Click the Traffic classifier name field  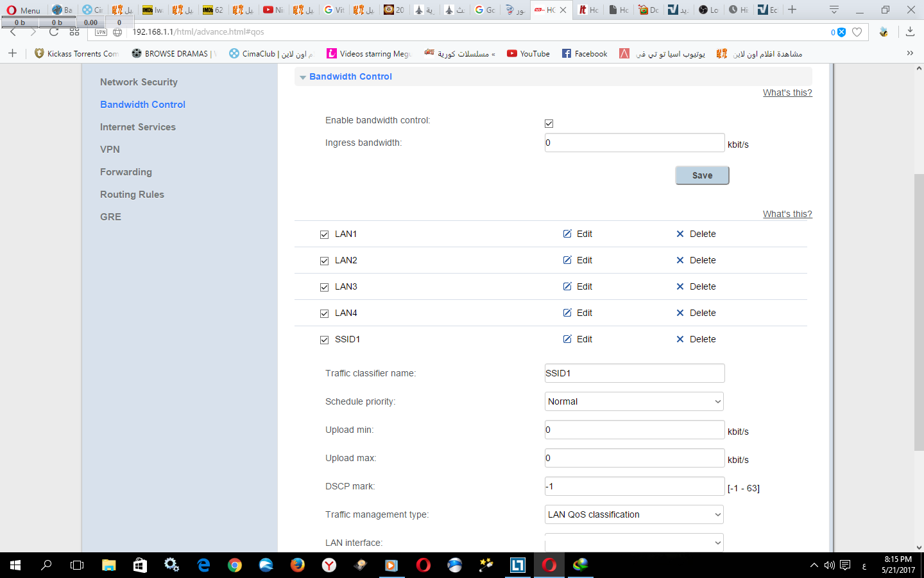[x=635, y=373]
